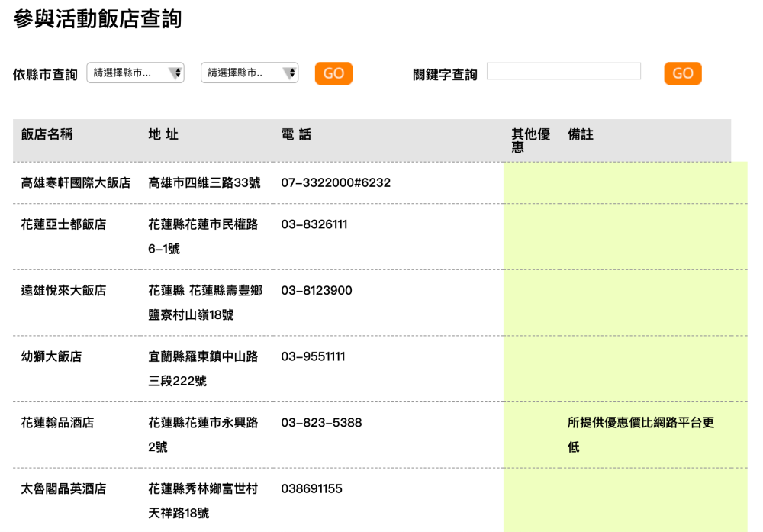Click the 地址 column header
Screen dimensions: 763x532
click(x=163, y=134)
